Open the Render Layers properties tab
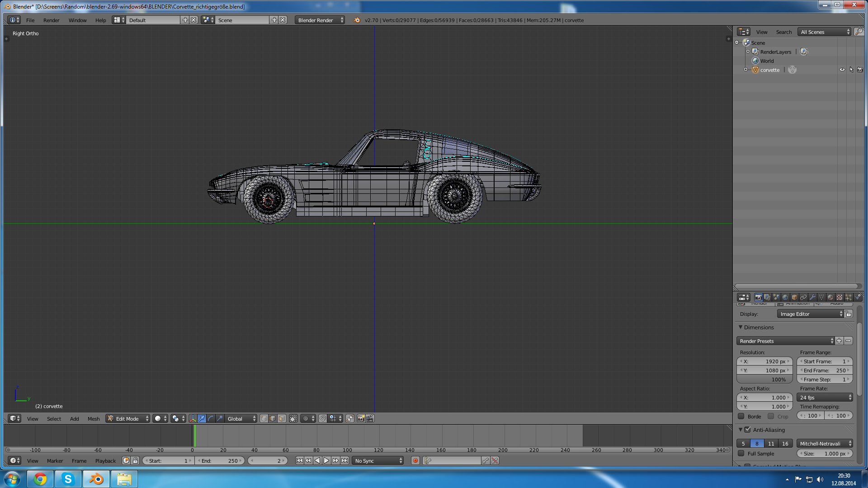This screenshot has width=868, height=488. (767, 297)
